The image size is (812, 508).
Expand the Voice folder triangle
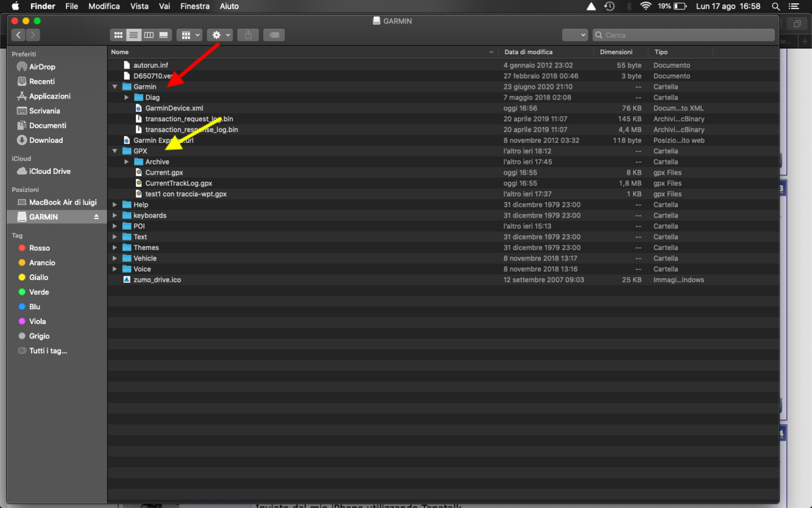[115, 269]
